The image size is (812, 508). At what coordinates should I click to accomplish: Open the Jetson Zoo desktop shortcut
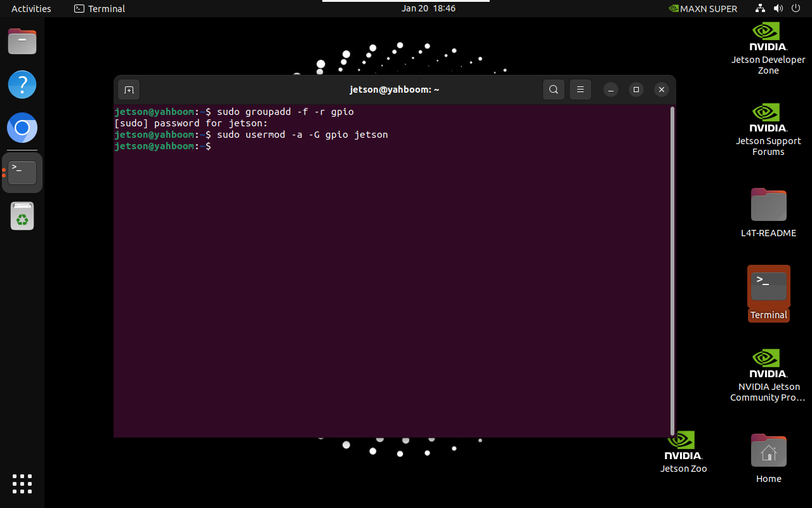tap(683, 452)
